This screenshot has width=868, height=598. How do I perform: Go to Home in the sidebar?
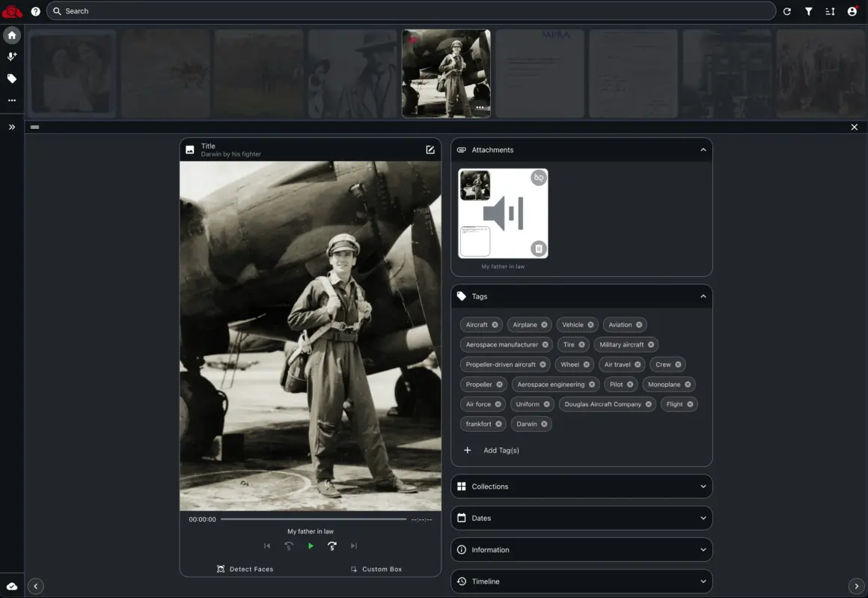pyautogui.click(x=12, y=35)
